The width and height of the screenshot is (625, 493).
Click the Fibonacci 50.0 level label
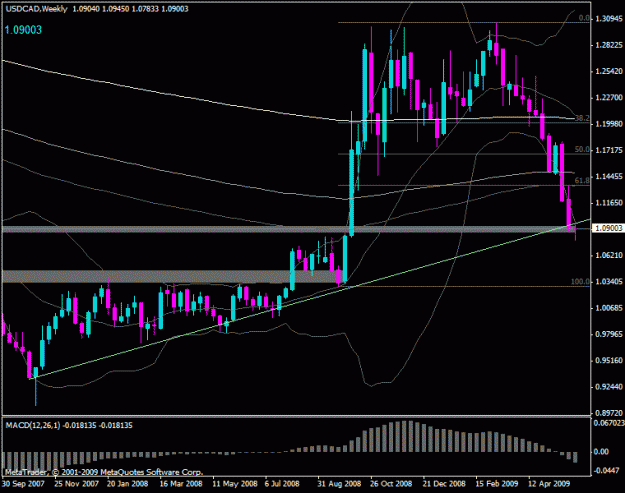pyautogui.click(x=582, y=149)
